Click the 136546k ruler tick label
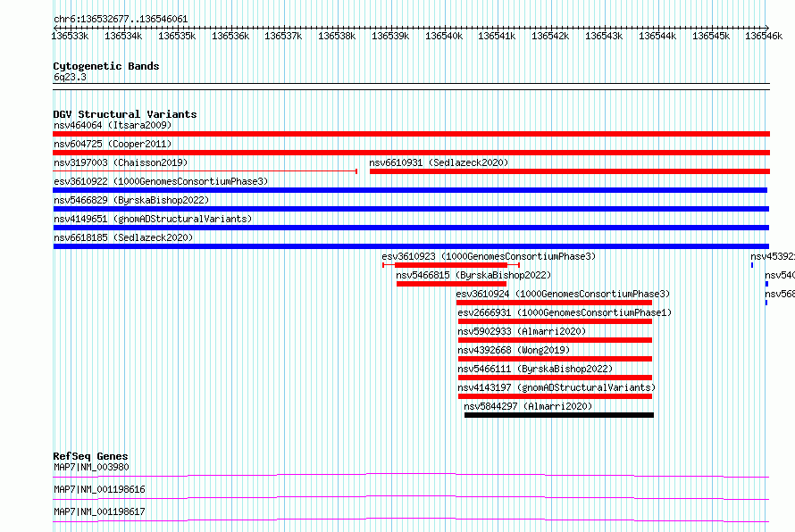Viewport: 795px width, 532px height. (764, 36)
